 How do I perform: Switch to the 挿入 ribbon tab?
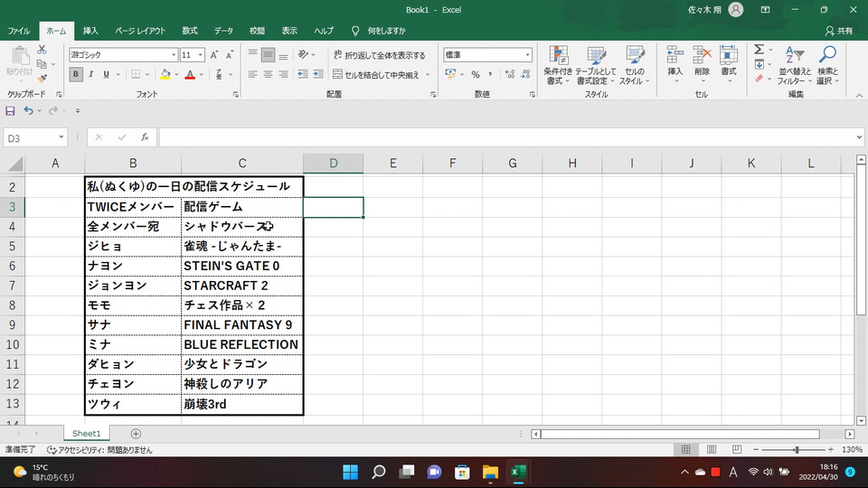(90, 31)
